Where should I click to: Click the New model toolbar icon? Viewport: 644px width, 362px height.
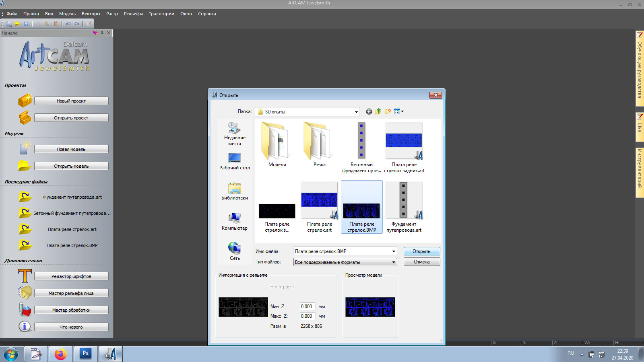9,24
